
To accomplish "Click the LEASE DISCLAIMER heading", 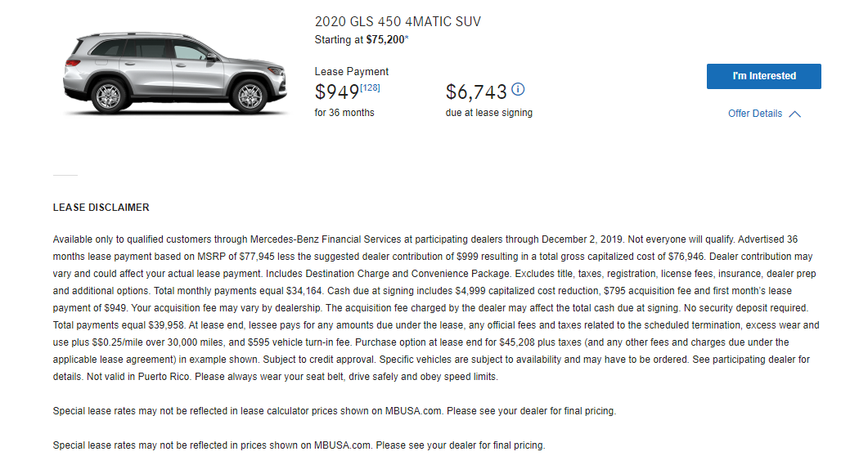I will coord(101,208).
